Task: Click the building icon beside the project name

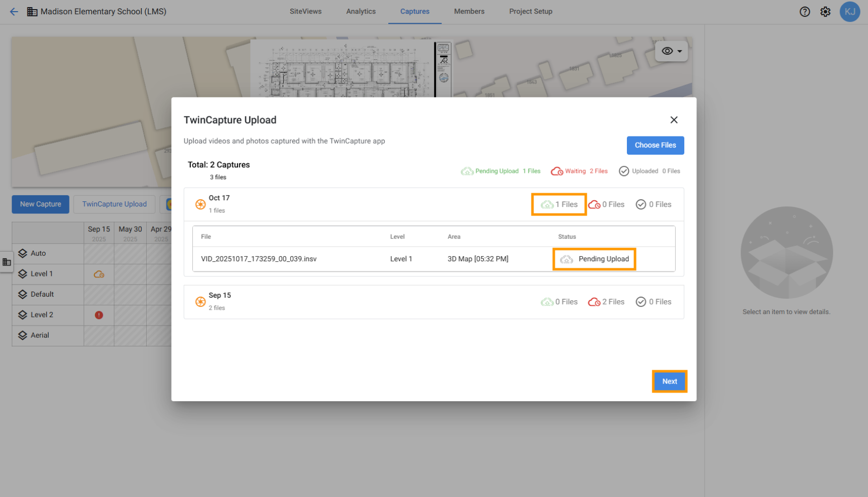Action: tap(32, 12)
